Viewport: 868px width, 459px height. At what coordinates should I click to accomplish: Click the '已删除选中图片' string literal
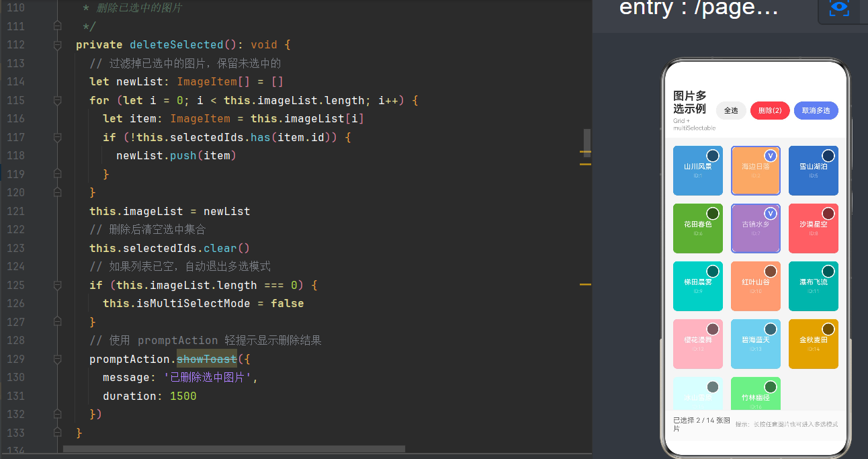pyautogui.click(x=208, y=378)
